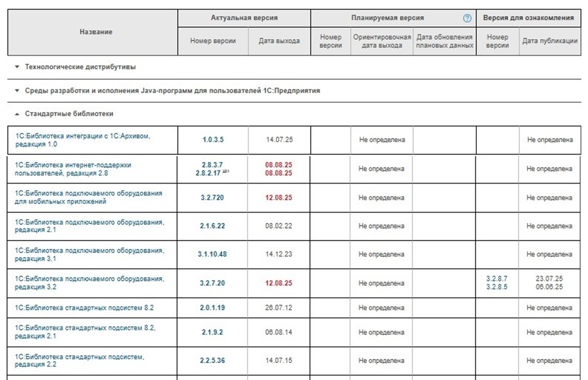588x380 pixels.
Task: Click release date 14.07.15
Action: click(x=279, y=361)
